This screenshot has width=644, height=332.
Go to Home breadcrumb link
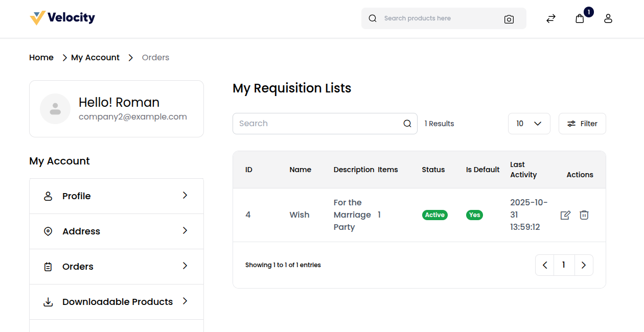[x=41, y=58]
